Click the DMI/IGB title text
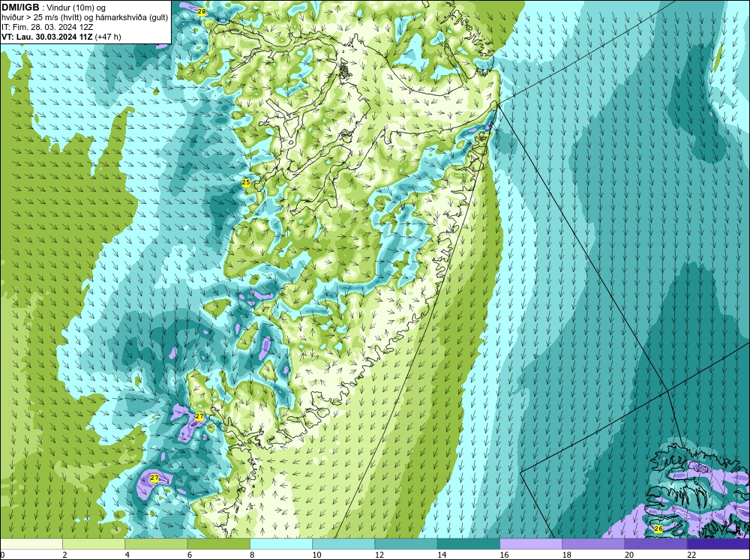 20,7
